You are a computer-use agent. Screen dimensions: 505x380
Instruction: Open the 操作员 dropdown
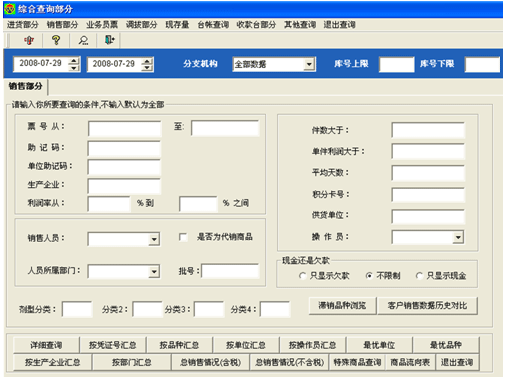tap(458, 237)
